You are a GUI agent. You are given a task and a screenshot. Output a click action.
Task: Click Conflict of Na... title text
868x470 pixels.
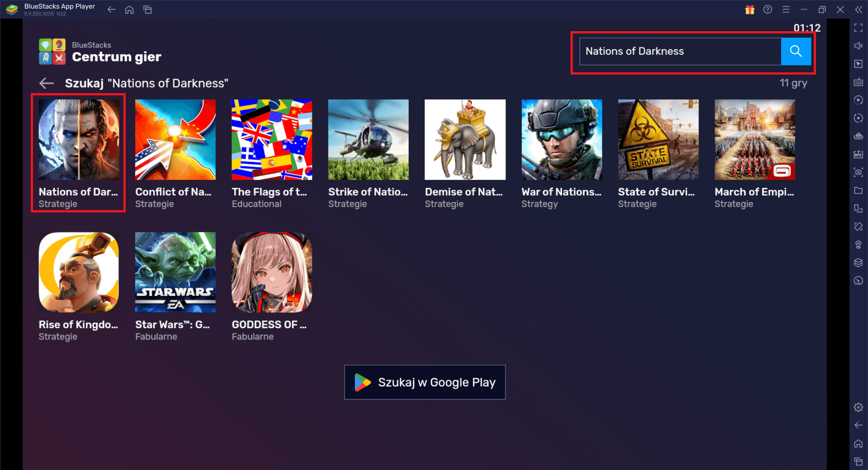point(173,192)
